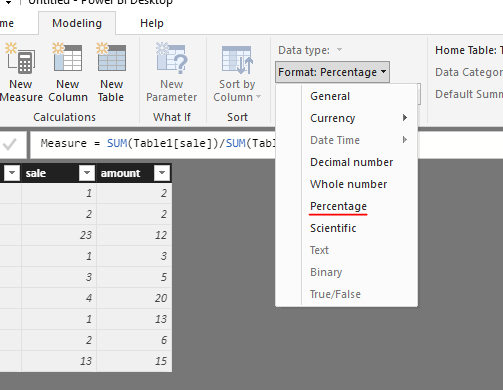
Task: Open the amount column filter dropdown
Action: (162, 173)
